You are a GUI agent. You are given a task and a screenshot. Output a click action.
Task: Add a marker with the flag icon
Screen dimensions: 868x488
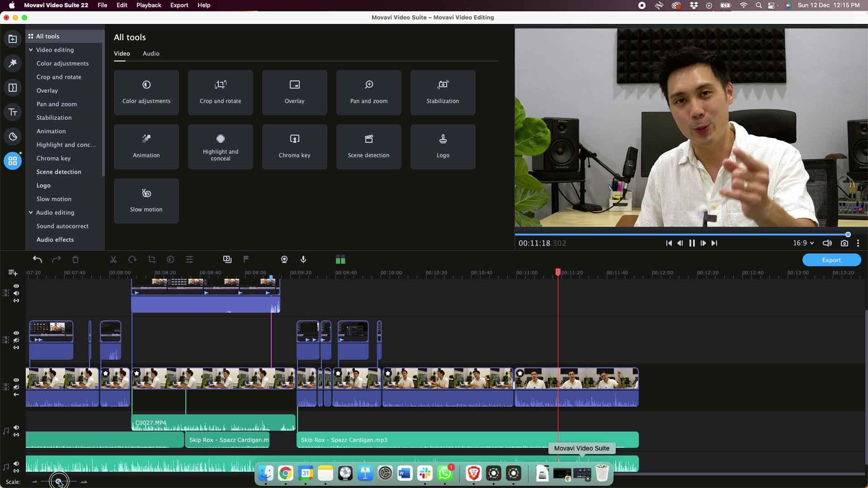[x=246, y=259]
